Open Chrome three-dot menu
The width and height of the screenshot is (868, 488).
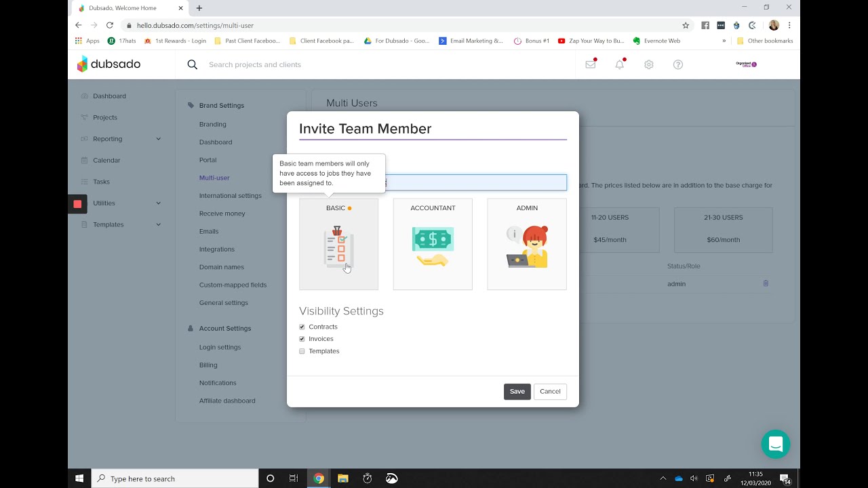[x=789, y=25]
